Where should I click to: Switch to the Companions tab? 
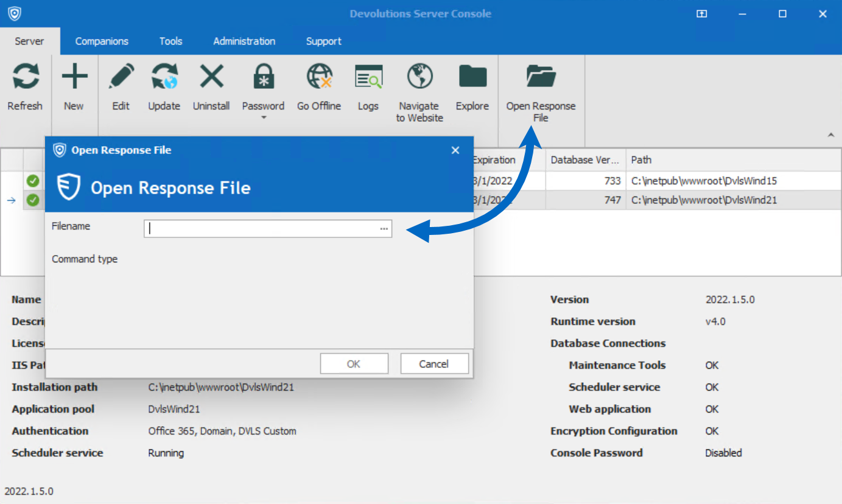(101, 41)
